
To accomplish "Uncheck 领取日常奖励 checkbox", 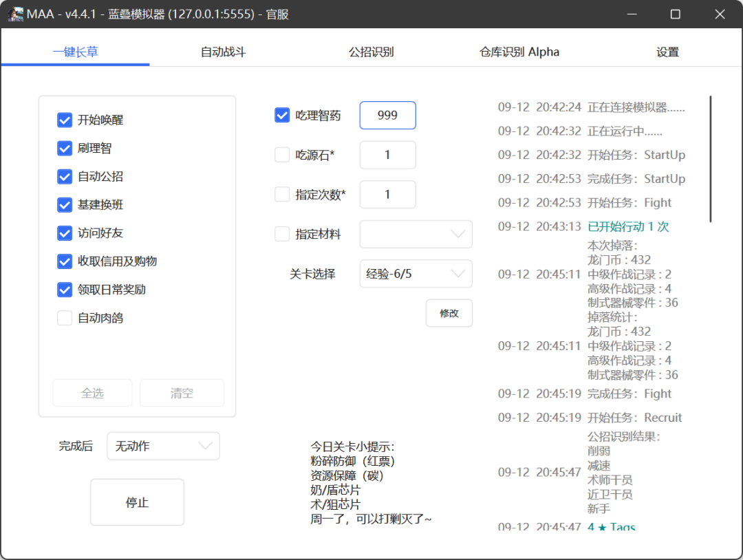I will coord(65,290).
